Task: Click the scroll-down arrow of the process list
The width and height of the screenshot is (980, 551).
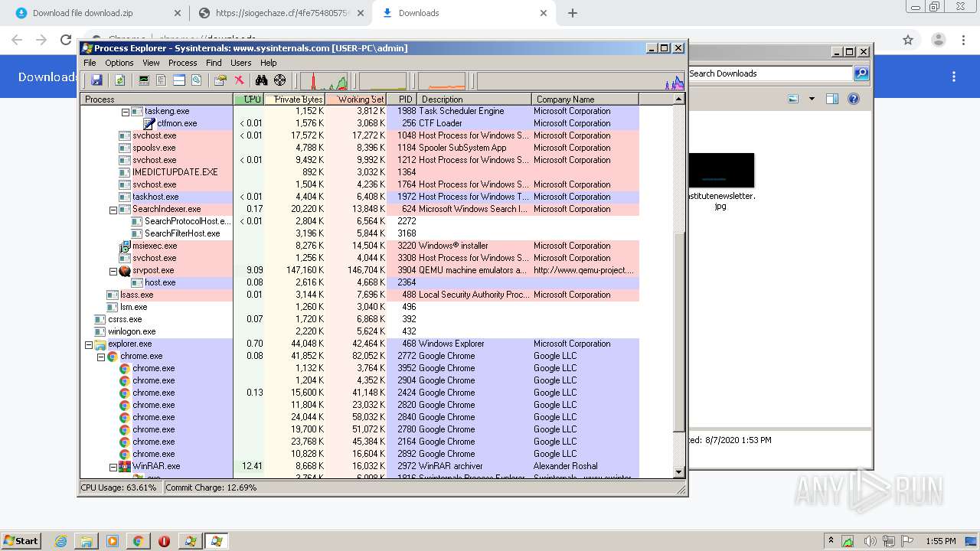Action: tap(678, 472)
